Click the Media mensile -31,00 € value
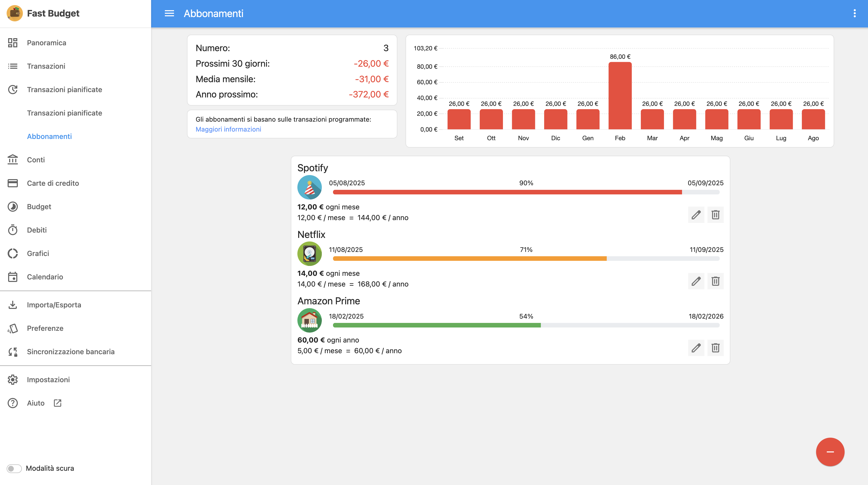Viewport: 868px width, 485px height. pos(372,79)
